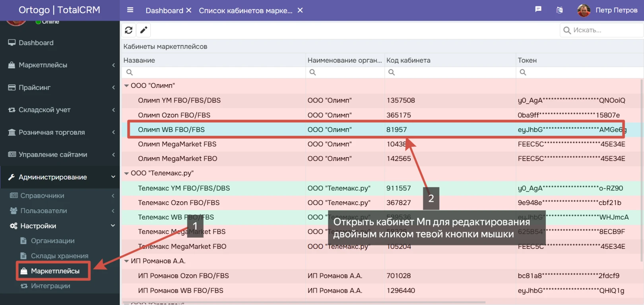This screenshot has width=644, height=305.
Task: Collapse the ООО "Телемакс.ру" group triangle
Action: click(x=126, y=173)
